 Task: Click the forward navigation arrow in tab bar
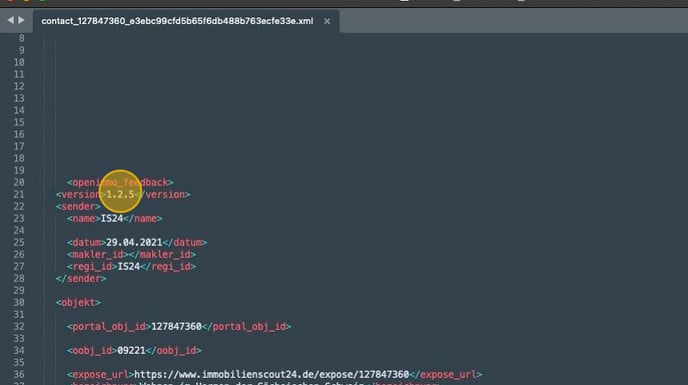tap(21, 20)
